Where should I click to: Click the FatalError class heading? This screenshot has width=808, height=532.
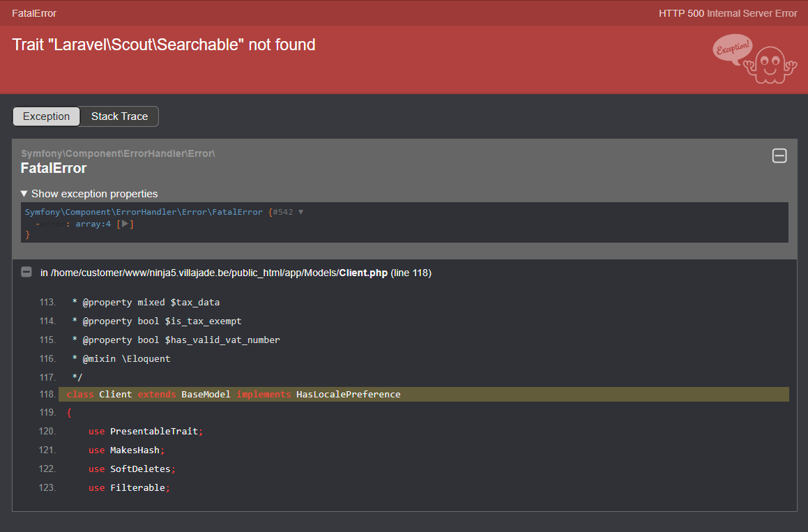coord(54,168)
